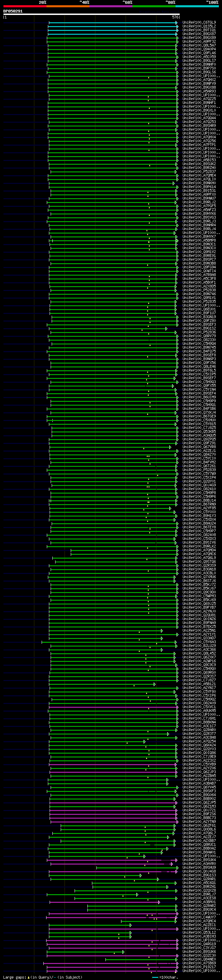Click the orange ~40% identity legend segment

click(68, 6)
